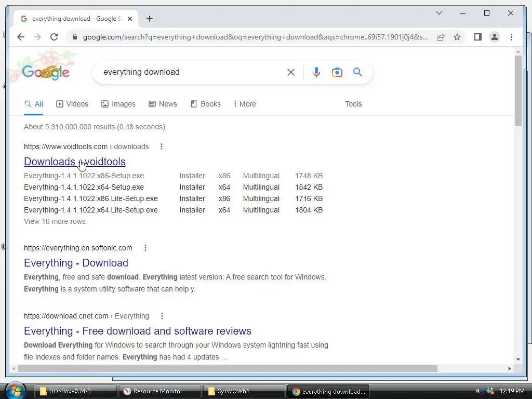Click the scroll left arrow of horizontal scrollbar
Viewport: 532px width, 399px height.
coord(14,368)
